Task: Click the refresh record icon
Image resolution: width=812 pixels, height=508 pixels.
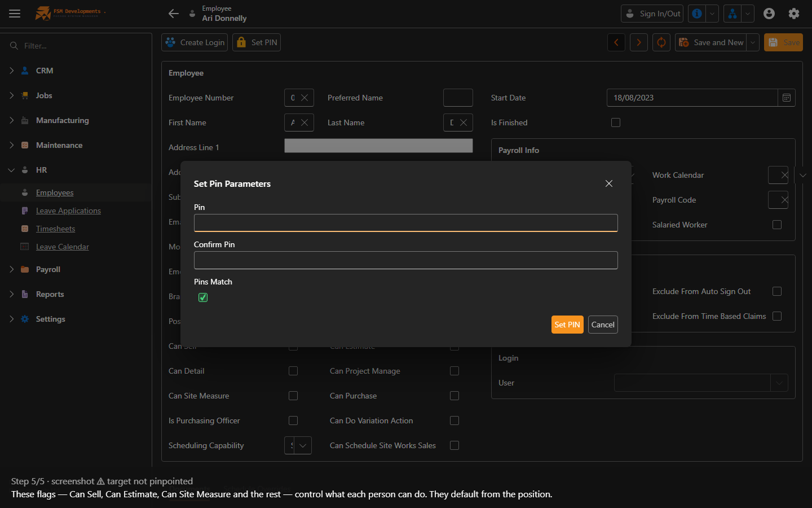Action: pos(661,42)
